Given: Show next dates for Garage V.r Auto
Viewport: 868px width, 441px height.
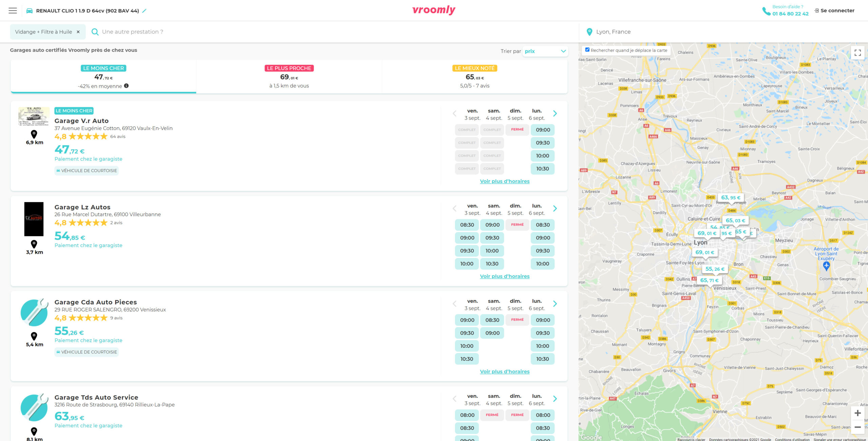Looking at the screenshot, I should click(555, 113).
